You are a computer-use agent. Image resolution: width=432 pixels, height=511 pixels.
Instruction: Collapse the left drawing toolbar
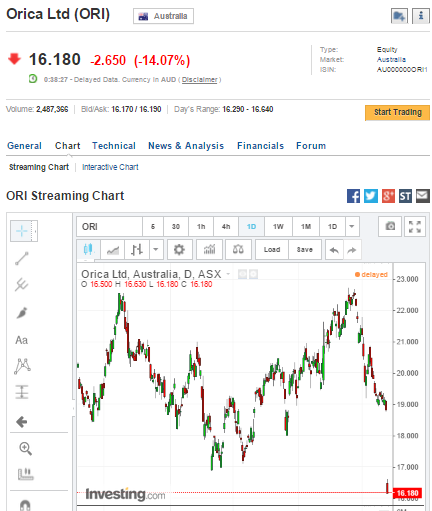point(73,408)
